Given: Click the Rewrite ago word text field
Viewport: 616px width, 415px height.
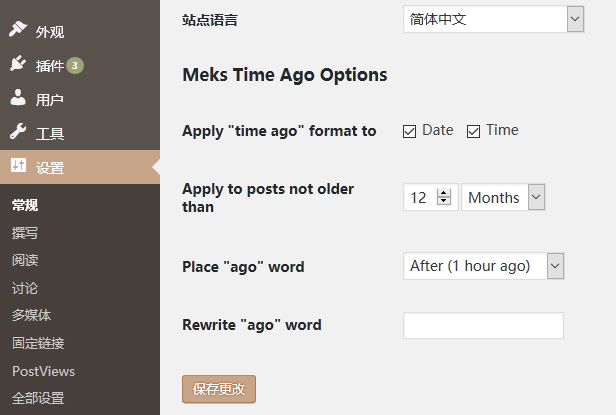Looking at the screenshot, I should pos(483,326).
